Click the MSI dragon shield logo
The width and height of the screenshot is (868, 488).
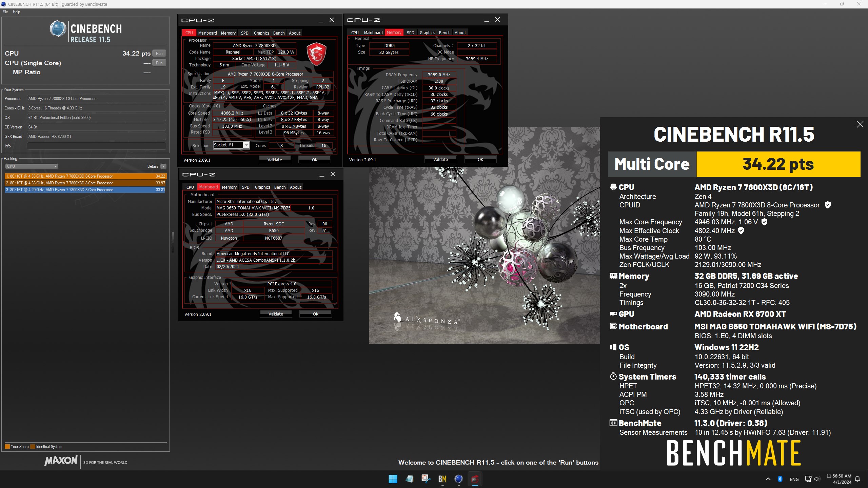tap(316, 54)
